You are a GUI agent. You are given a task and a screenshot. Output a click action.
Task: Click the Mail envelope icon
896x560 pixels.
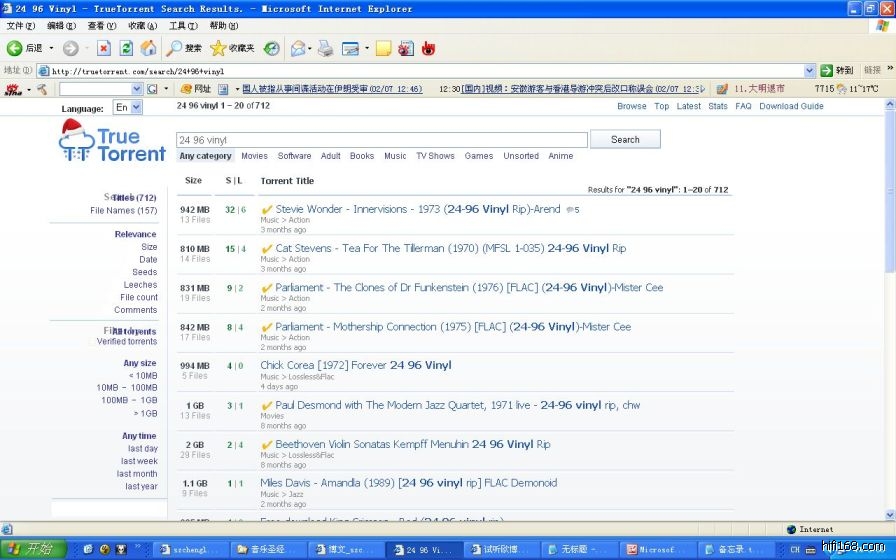tap(297, 49)
